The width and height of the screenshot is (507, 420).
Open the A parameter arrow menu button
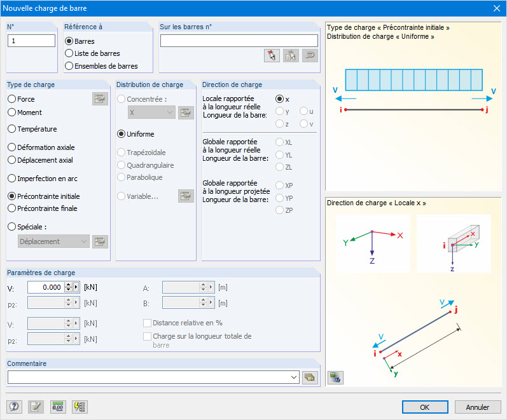coord(211,287)
